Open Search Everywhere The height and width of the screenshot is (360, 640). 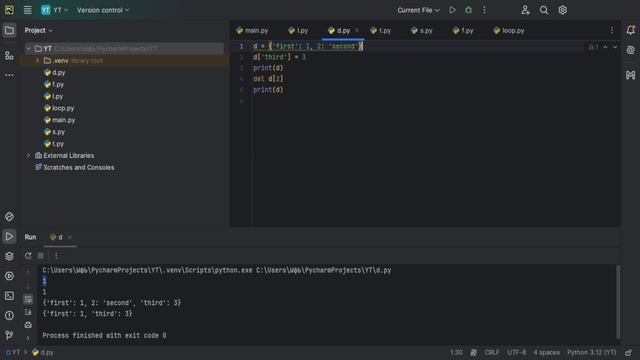544,10
